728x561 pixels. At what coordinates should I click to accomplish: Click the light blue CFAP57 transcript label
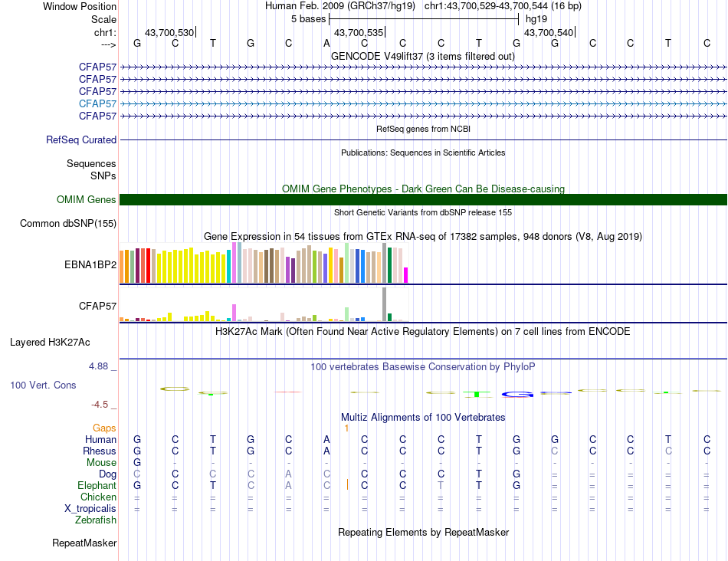[97, 103]
